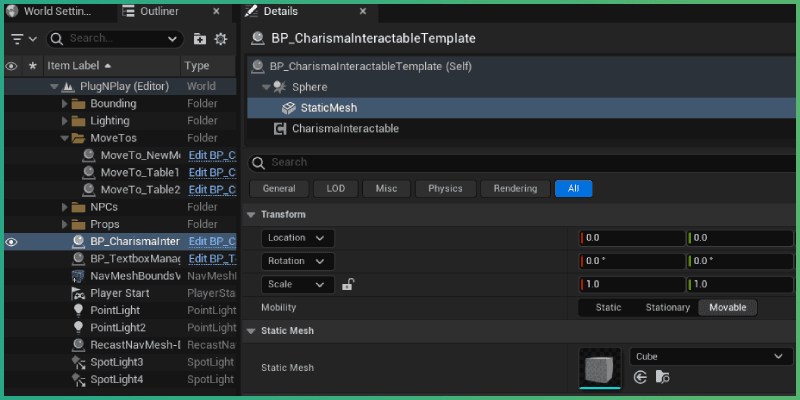800x400 pixels.
Task: Select the Misc properties filter
Action: (x=386, y=189)
